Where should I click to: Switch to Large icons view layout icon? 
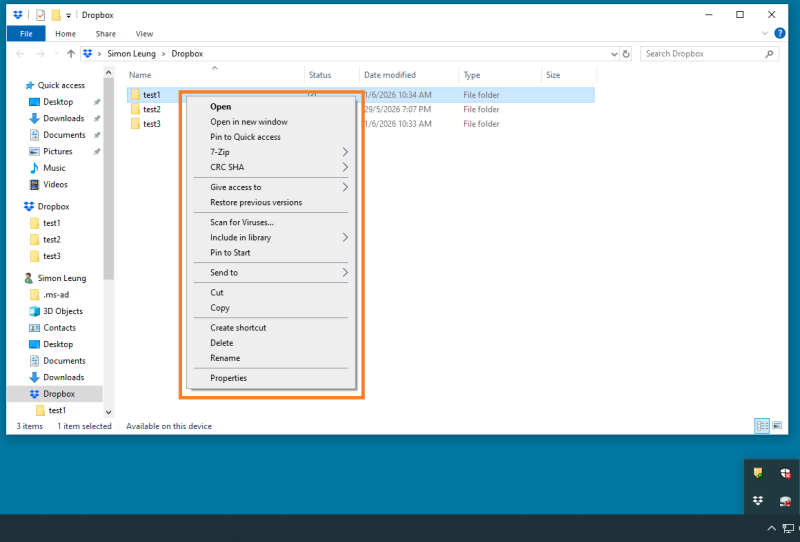point(777,426)
